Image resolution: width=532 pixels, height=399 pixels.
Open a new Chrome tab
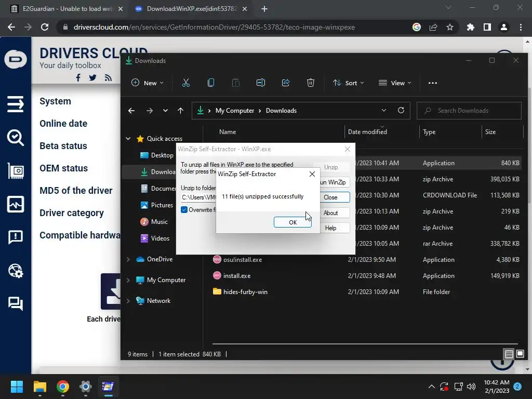click(264, 9)
